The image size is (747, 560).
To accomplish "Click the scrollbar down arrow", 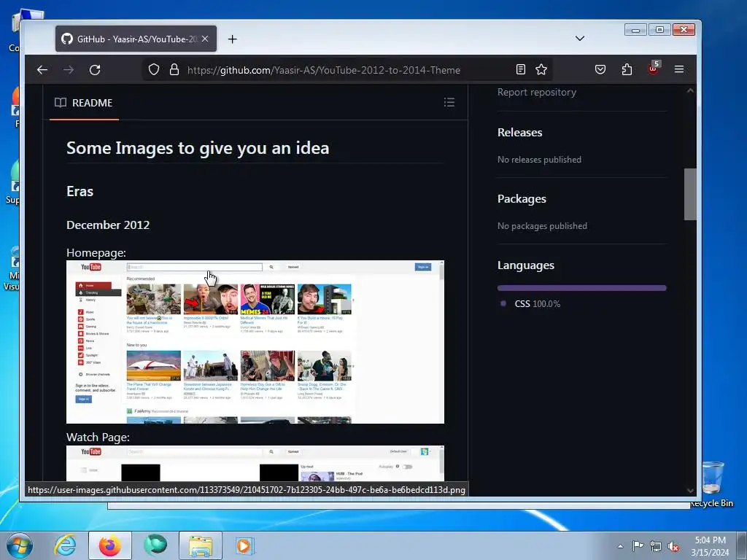I will pyautogui.click(x=690, y=491).
